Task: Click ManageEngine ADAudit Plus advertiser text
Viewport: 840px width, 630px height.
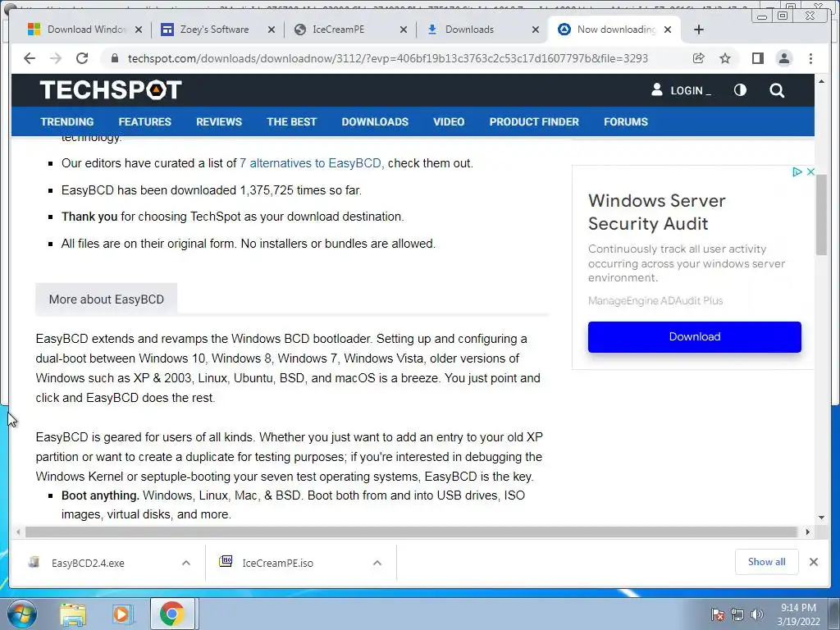Action: click(x=655, y=300)
